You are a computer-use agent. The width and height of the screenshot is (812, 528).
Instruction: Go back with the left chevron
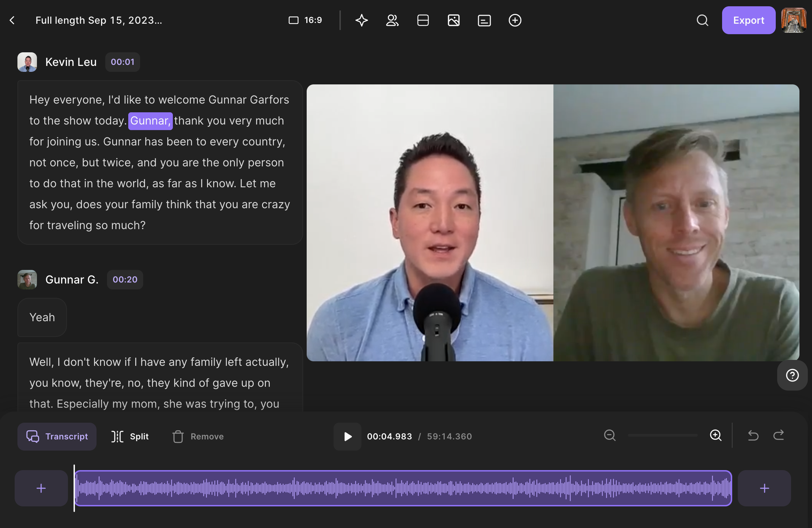point(12,20)
